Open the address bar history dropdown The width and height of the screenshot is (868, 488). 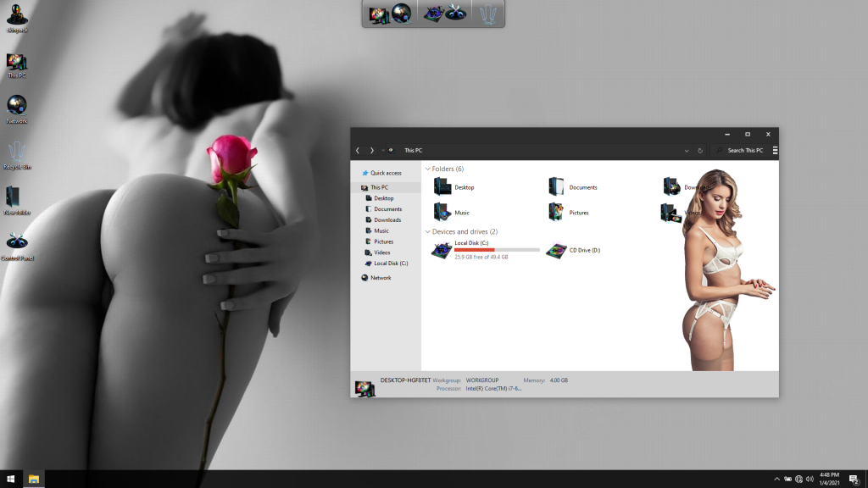(x=687, y=151)
